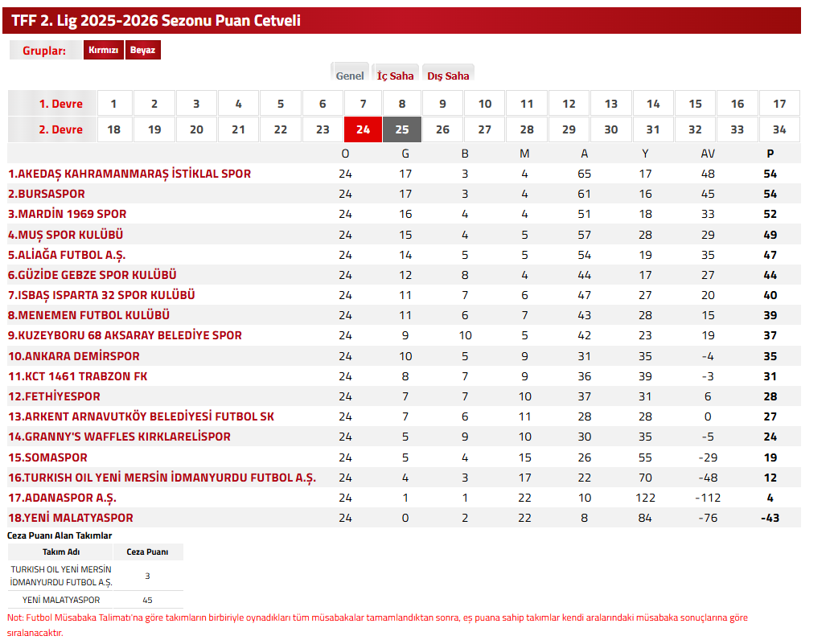Choose week 17 in 1. Devre
The width and height of the screenshot is (834, 644).
[x=779, y=104]
